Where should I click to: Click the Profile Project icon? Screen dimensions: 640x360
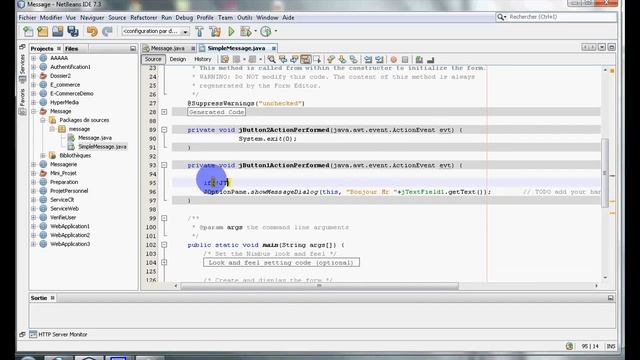point(266,31)
